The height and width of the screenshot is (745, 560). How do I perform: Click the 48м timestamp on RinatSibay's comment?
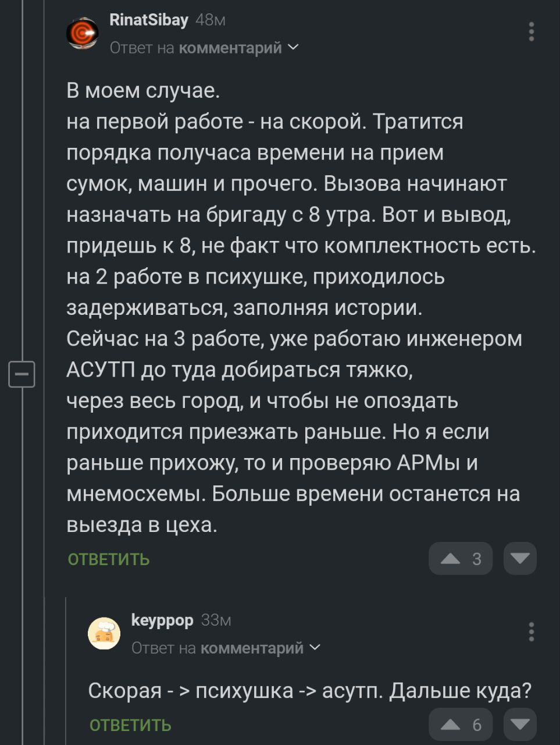coord(211,21)
